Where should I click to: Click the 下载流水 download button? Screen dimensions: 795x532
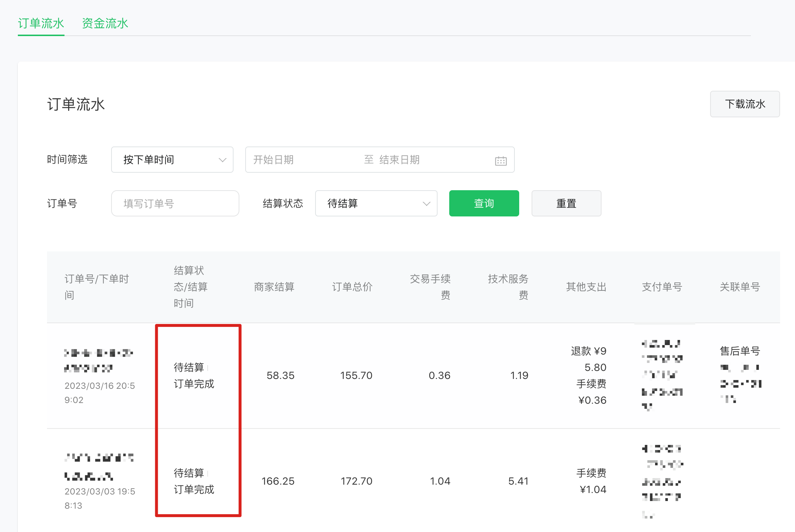[745, 104]
